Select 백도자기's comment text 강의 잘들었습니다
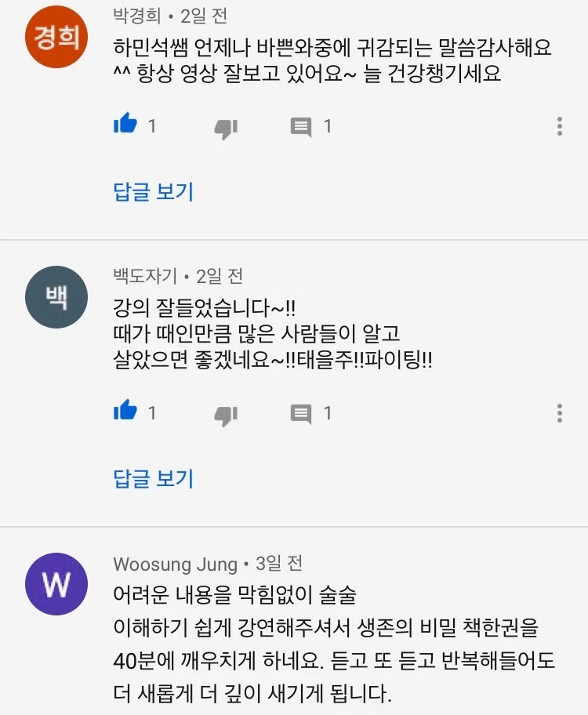The width and height of the screenshot is (588, 715). (273, 334)
